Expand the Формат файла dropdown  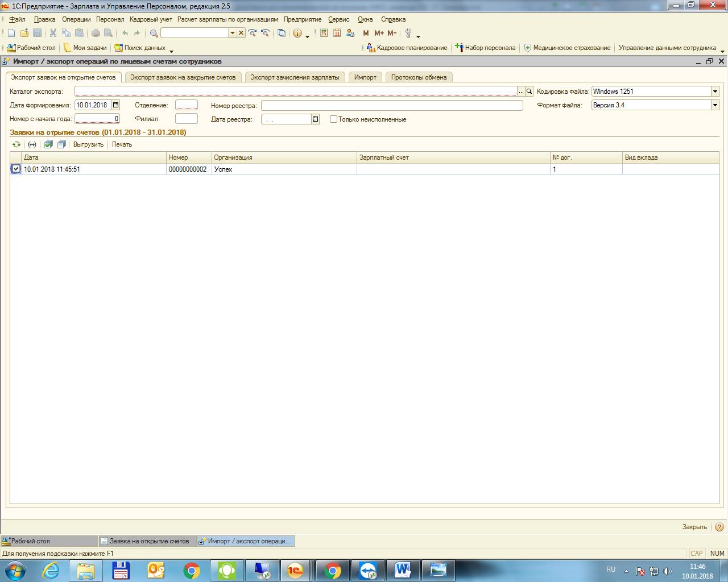(x=715, y=105)
